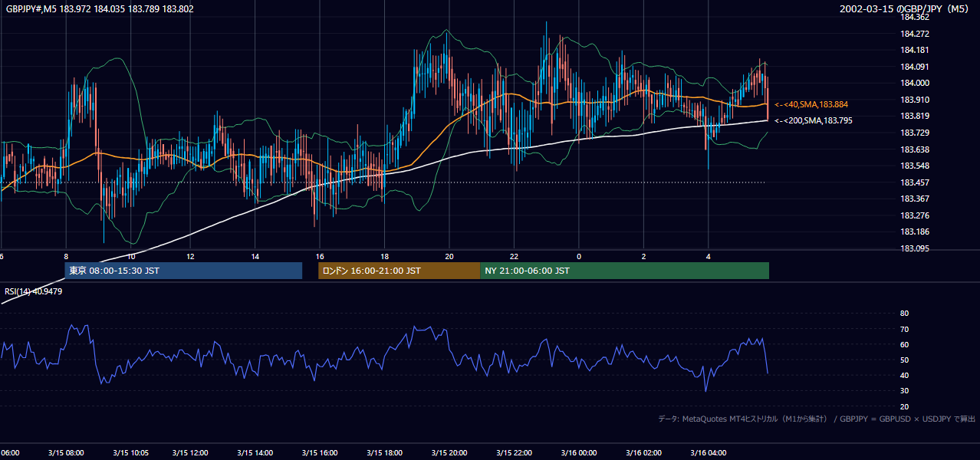Click the hour 18 tick under price chart
Image resolution: width=980 pixels, height=460 pixels.
tap(384, 256)
